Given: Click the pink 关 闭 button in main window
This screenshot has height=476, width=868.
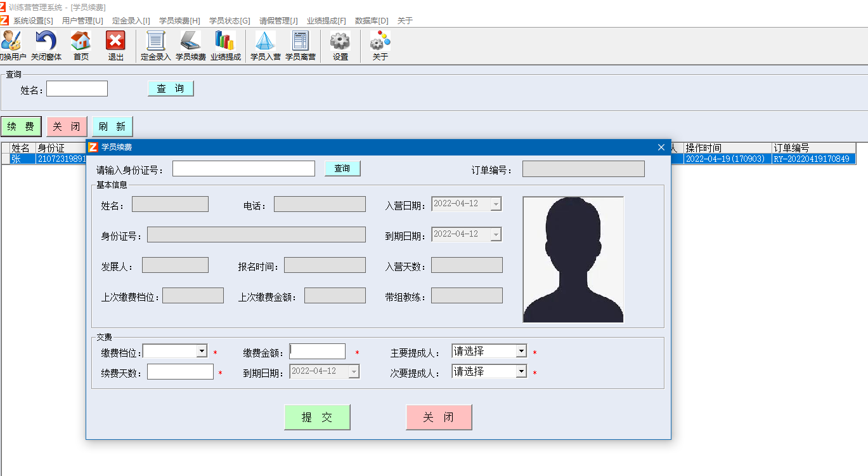Looking at the screenshot, I should (x=67, y=126).
